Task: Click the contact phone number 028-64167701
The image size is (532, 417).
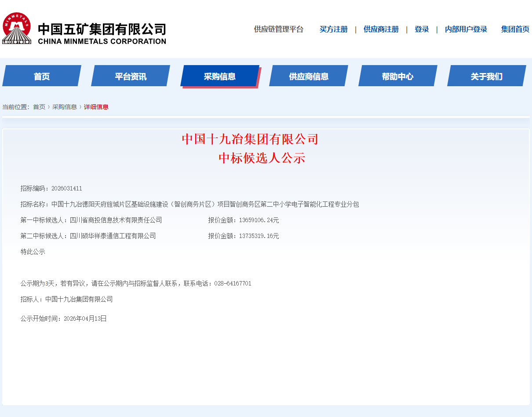Action: point(233,284)
